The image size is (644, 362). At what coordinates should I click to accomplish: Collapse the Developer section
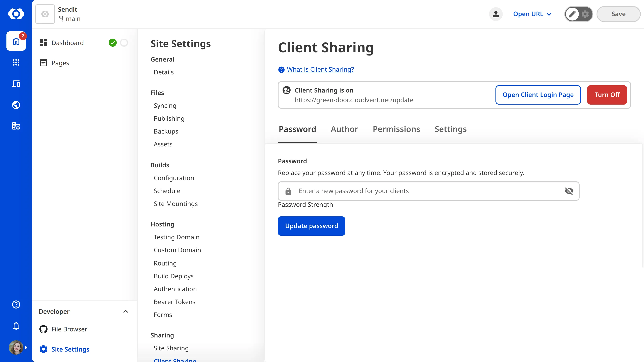click(x=126, y=311)
